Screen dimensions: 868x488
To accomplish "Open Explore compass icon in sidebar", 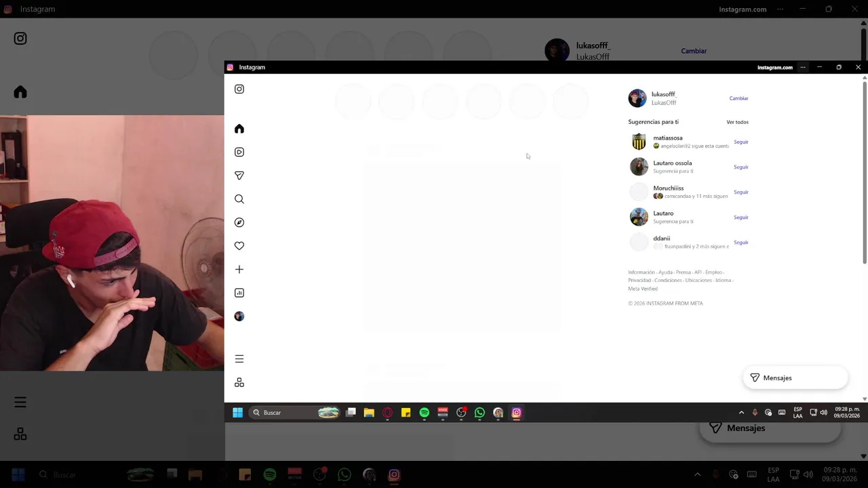I will click(239, 222).
